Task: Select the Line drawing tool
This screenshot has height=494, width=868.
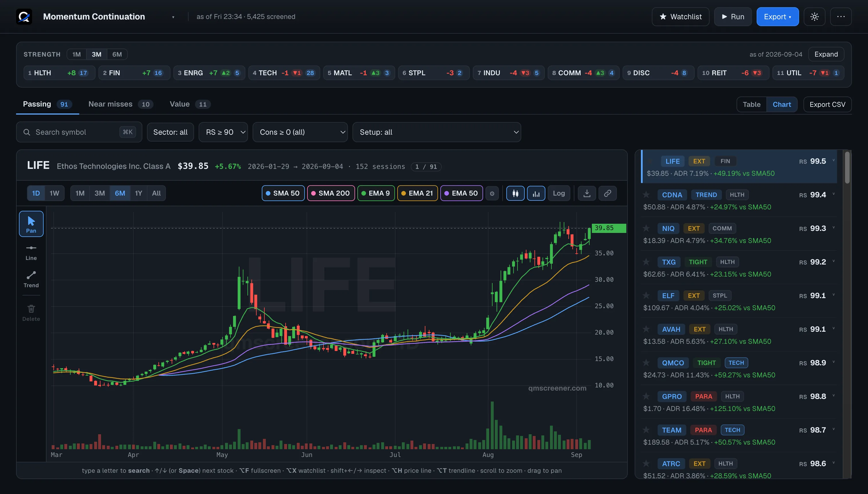Action: click(31, 252)
